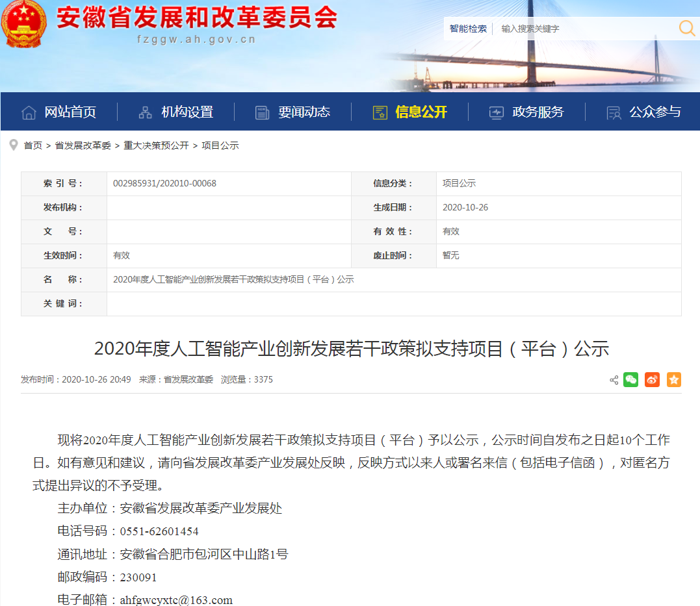The height and width of the screenshot is (606, 700).
Task: Click the location pin breadcrumb icon
Action: coord(13,145)
